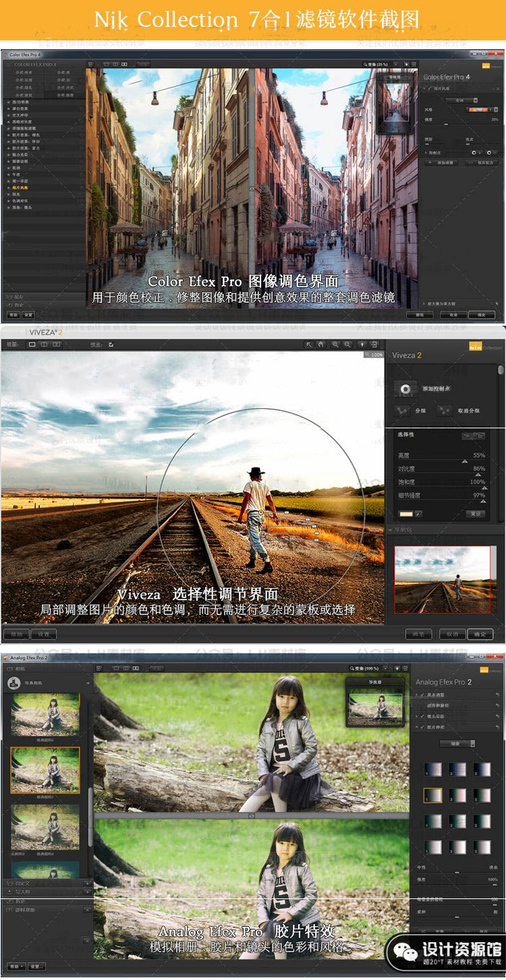
Task: Select side-by-side view in Analog Efex Pro
Action: [x=136, y=668]
